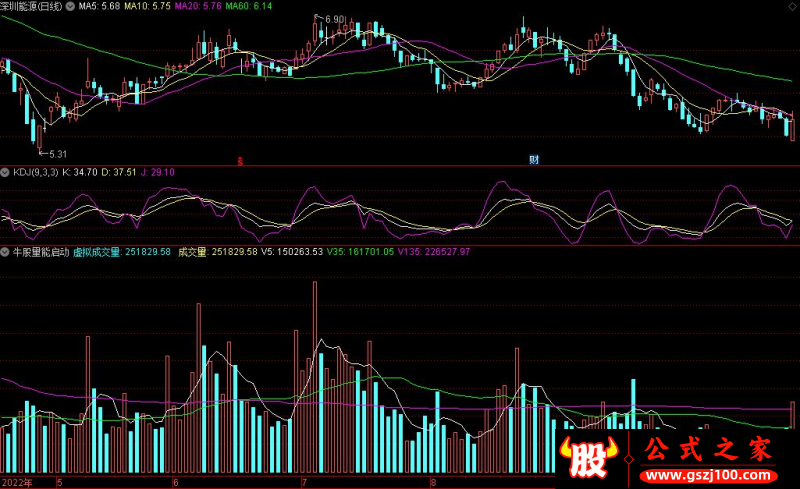
Task: Click the 财 financial report marker icon
Action: click(534, 160)
